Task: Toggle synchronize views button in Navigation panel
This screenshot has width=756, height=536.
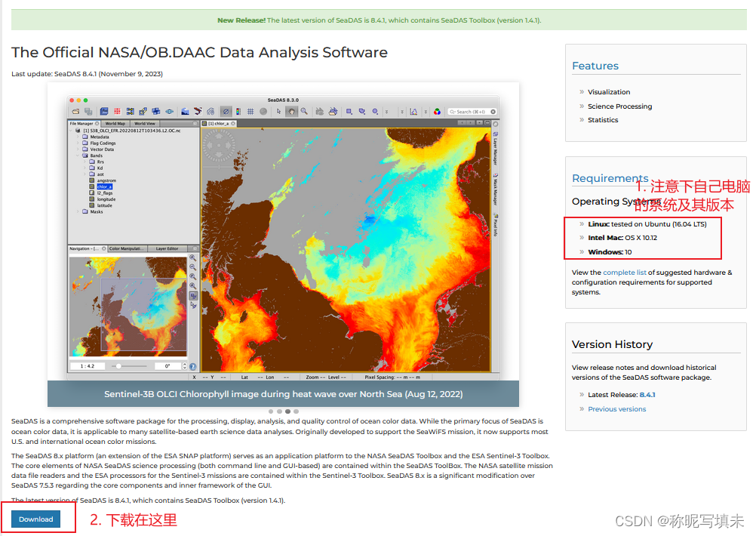Action: 193,296
